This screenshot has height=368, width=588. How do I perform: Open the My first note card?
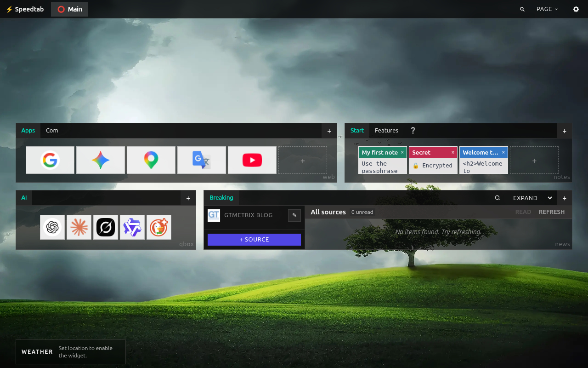click(383, 160)
